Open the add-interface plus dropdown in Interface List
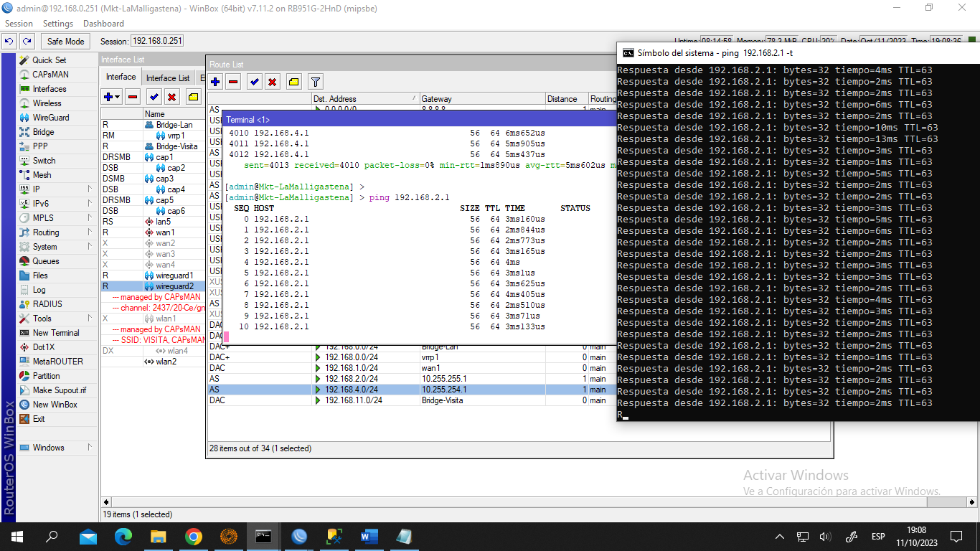The width and height of the screenshot is (980, 551). click(x=112, y=97)
